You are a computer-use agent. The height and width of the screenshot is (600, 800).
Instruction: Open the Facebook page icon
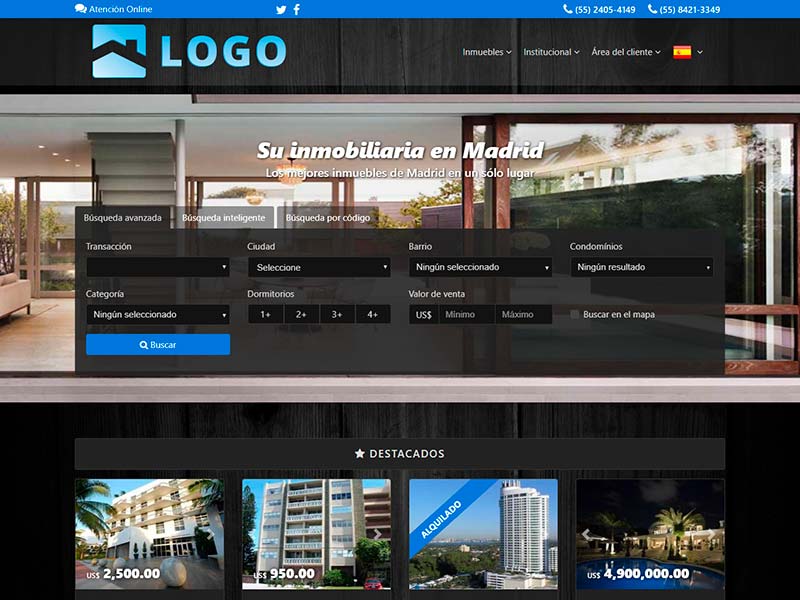(296, 9)
